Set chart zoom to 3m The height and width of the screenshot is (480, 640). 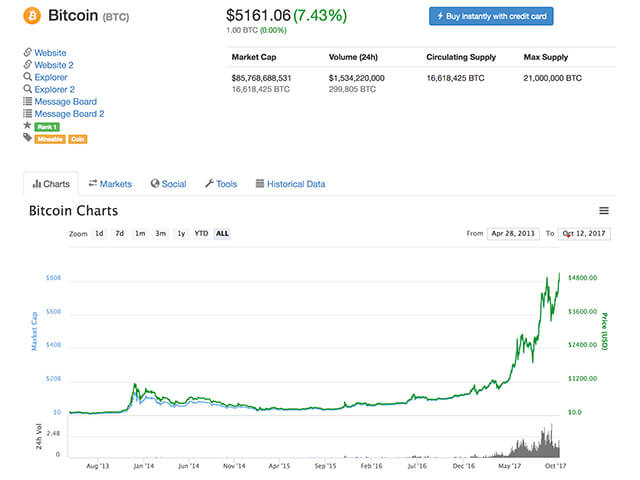[160, 233]
